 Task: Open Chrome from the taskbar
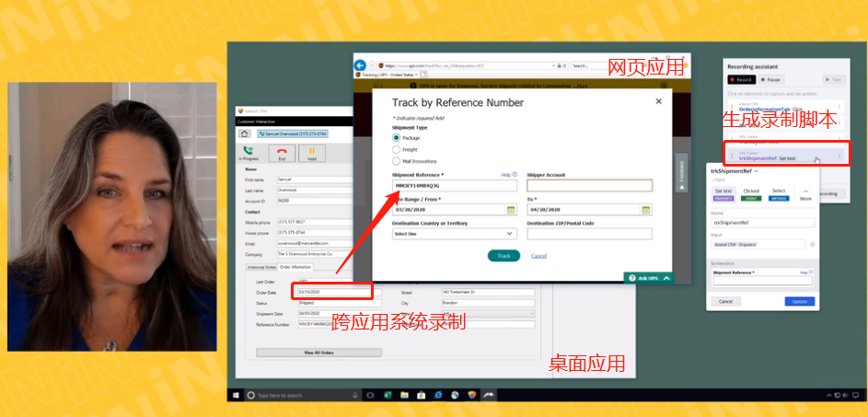point(455,396)
